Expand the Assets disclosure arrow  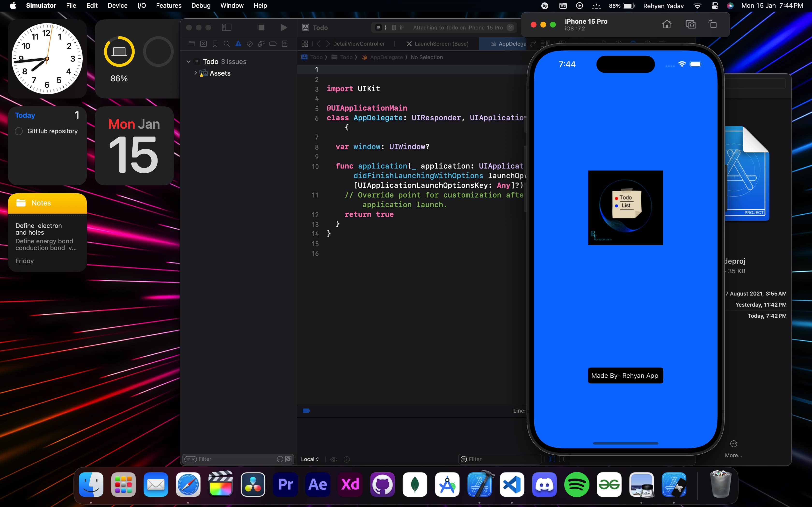coord(196,73)
